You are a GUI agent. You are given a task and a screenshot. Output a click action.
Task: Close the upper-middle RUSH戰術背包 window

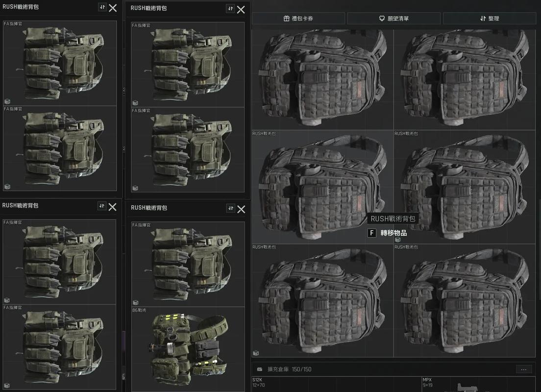point(241,10)
